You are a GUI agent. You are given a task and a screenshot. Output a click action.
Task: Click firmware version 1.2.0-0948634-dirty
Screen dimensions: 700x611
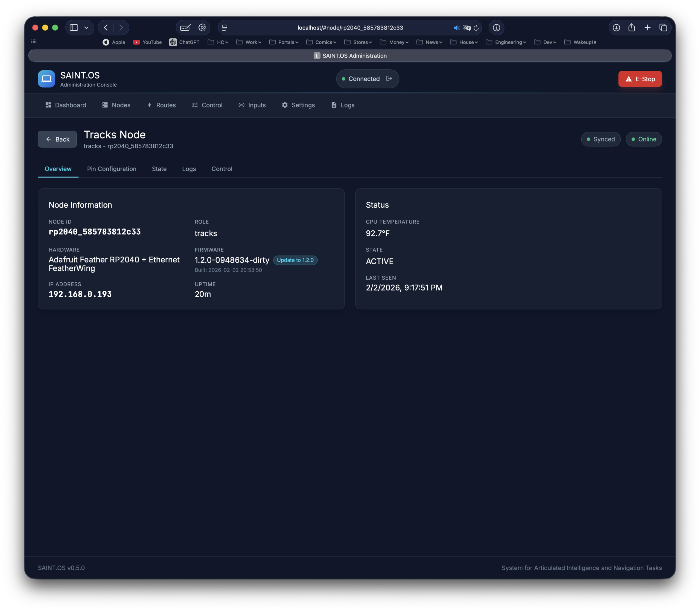click(232, 260)
